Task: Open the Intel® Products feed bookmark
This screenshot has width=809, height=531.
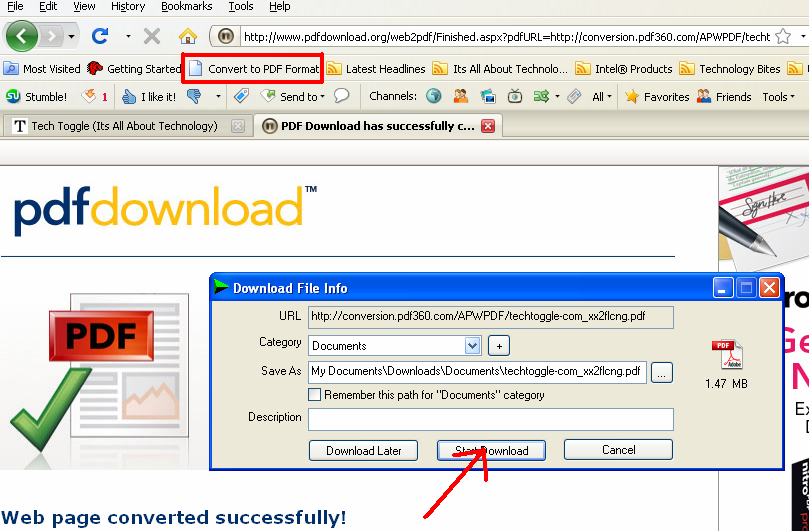Action: click(x=624, y=69)
